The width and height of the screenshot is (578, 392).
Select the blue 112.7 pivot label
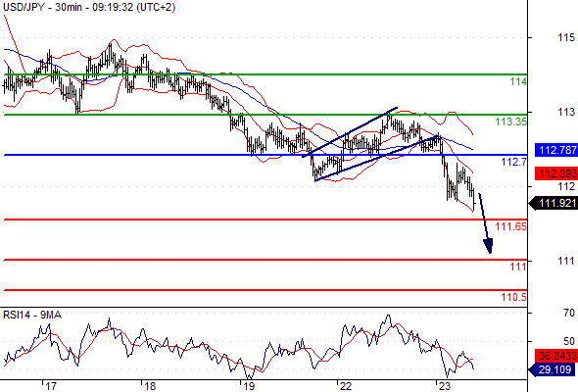[x=514, y=162]
